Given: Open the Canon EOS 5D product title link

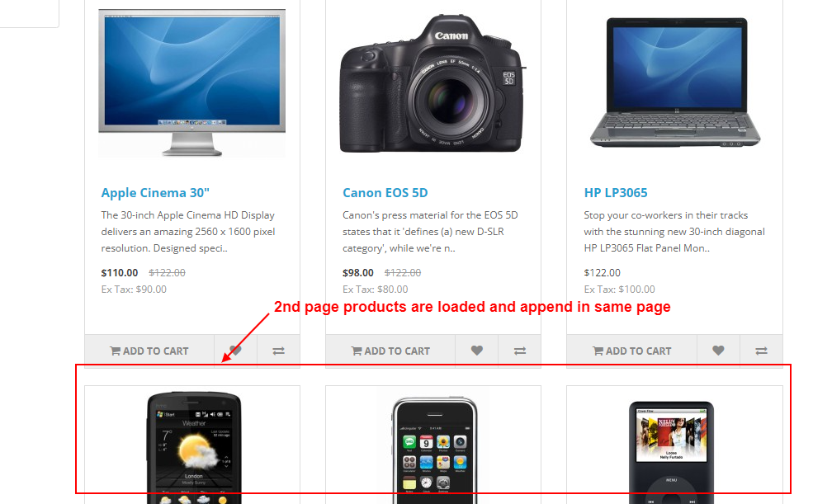Looking at the screenshot, I should (x=385, y=193).
